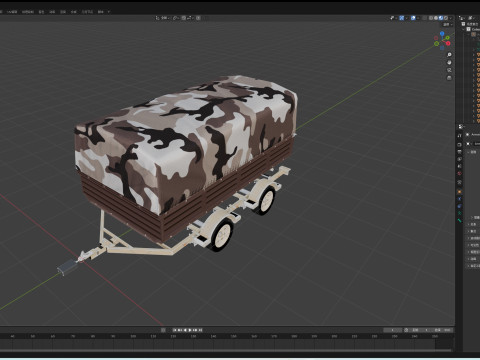Open the green Bone properties tab
Screen dimensions: 480x360
459,220
